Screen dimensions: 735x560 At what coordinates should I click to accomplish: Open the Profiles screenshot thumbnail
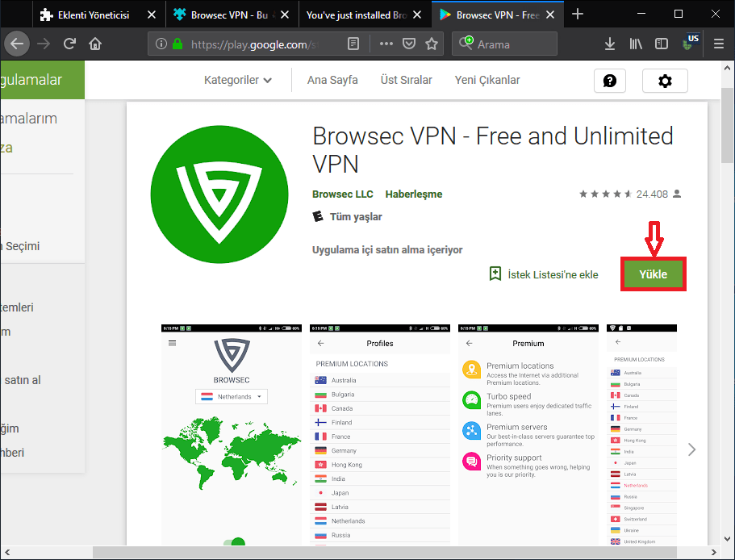380,434
